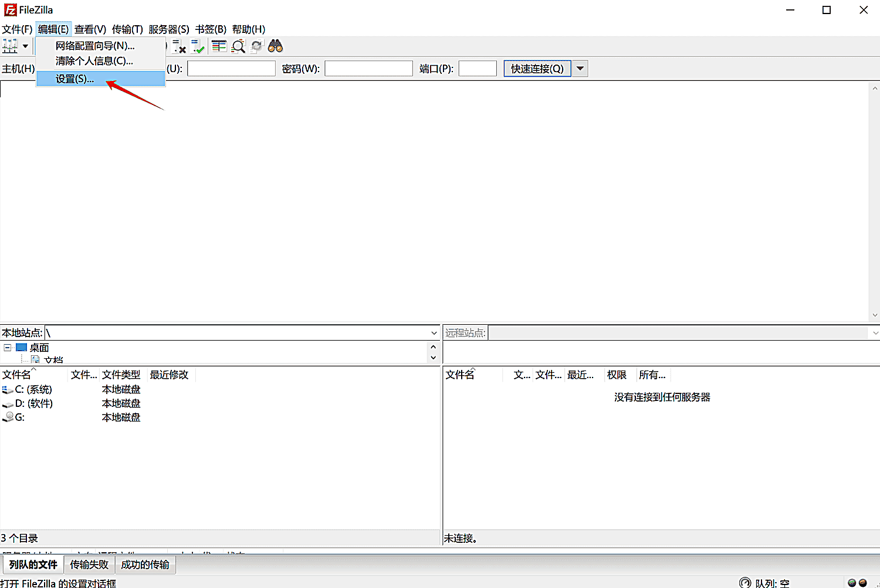Click the C: (系统) drive icon
This screenshot has height=588, width=880.
point(8,390)
